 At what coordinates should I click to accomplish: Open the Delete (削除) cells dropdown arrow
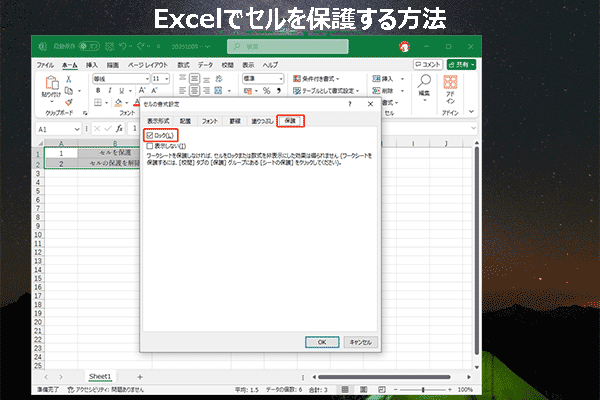pyautogui.click(x=402, y=91)
